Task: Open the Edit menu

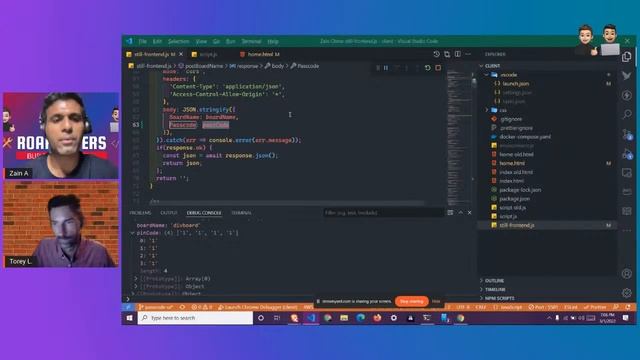Action: tap(157, 42)
